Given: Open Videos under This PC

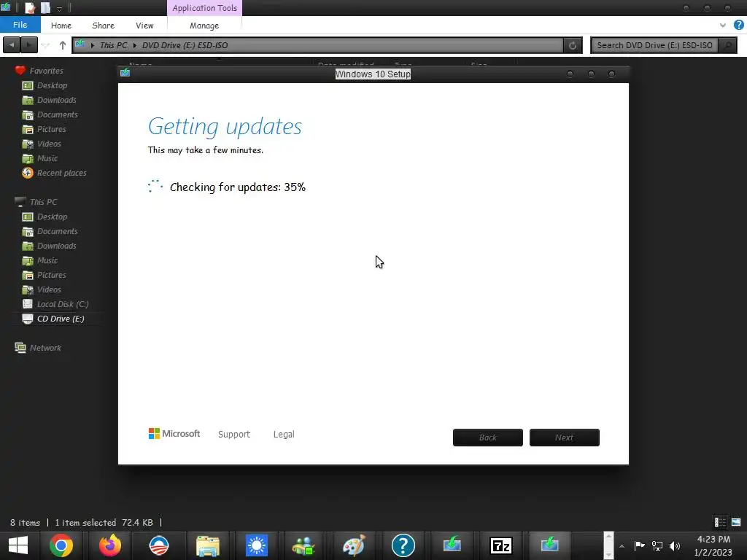Looking at the screenshot, I should [x=49, y=289].
